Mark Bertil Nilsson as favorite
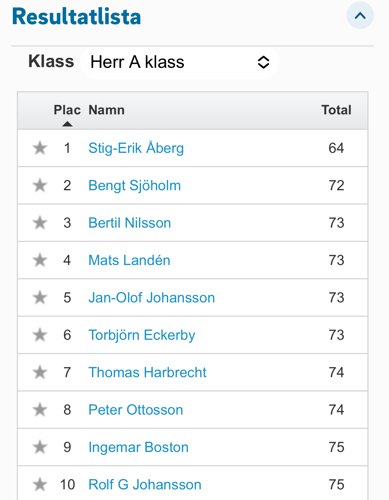 point(40,223)
